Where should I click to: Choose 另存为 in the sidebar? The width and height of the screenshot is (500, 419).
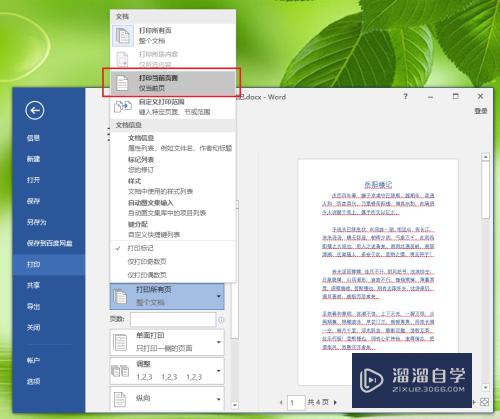point(37,222)
